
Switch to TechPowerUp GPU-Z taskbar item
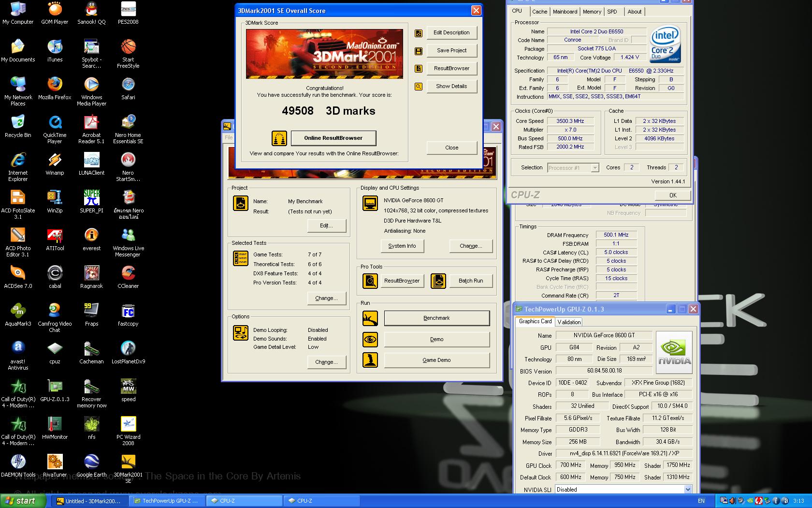(x=168, y=501)
